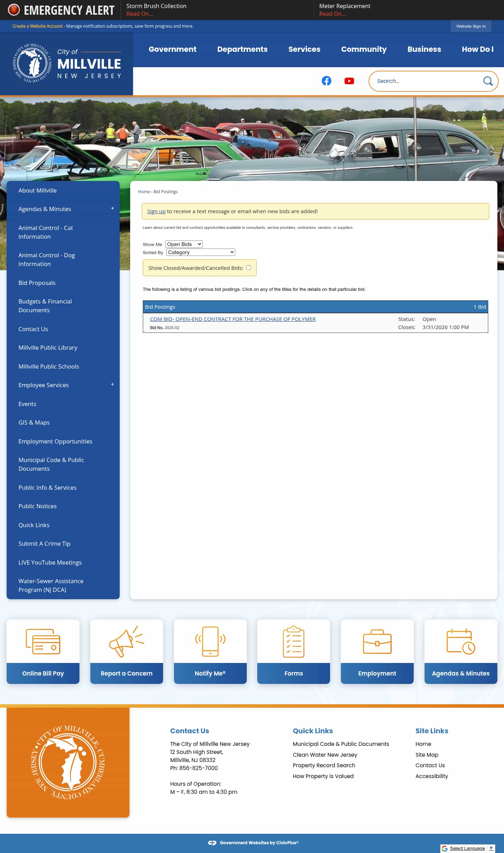Open the Government main menu
This screenshot has width=504, height=853.
(x=172, y=49)
